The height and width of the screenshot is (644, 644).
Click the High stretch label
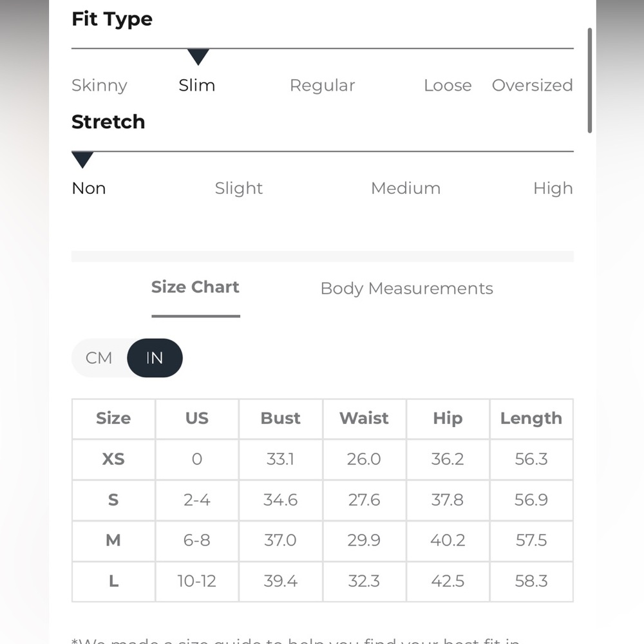(x=553, y=189)
